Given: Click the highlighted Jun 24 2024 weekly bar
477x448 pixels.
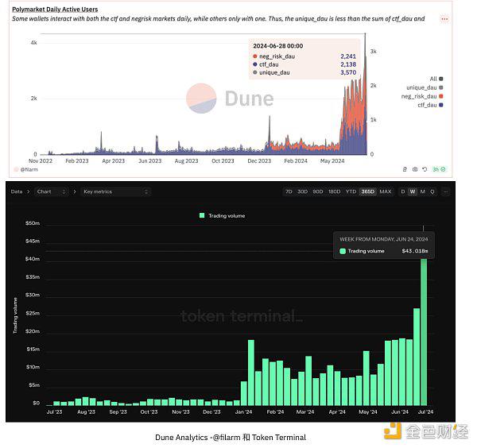Looking at the screenshot, I should [424, 332].
